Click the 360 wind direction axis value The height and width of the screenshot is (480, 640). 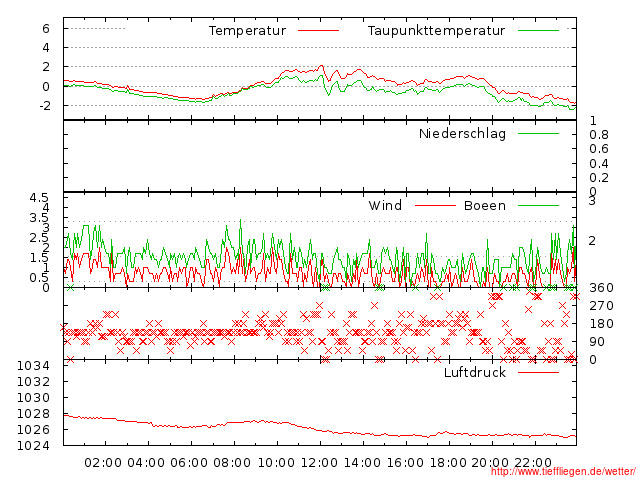601,288
